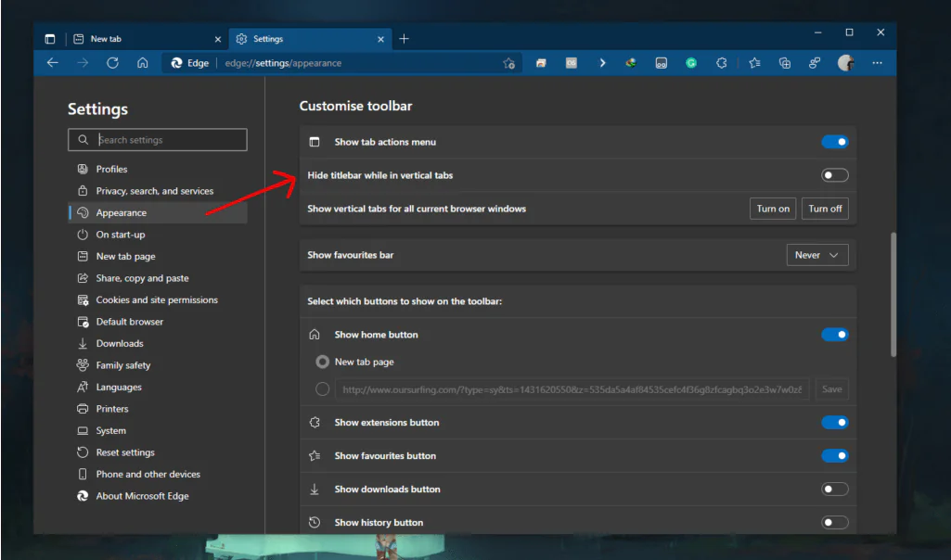This screenshot has width=951, height=560.
Task: Open the extensions puzzle icon in toolbar
Action: point(722,63)
